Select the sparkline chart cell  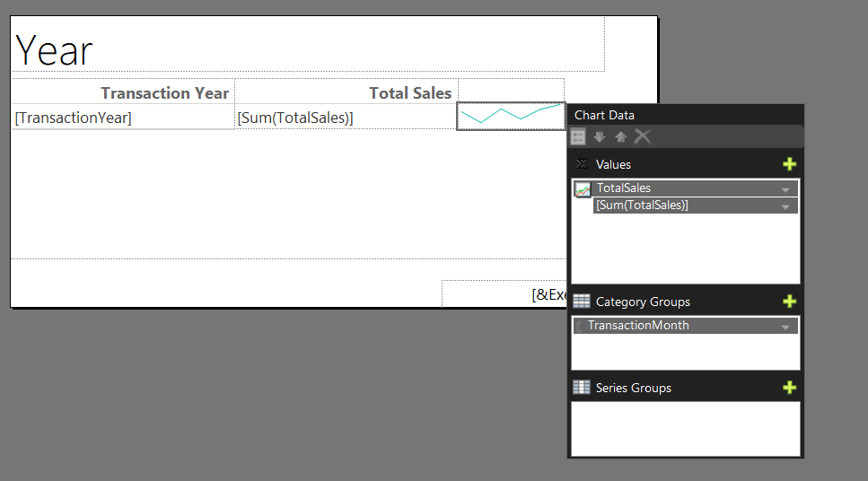pos(511,117)
